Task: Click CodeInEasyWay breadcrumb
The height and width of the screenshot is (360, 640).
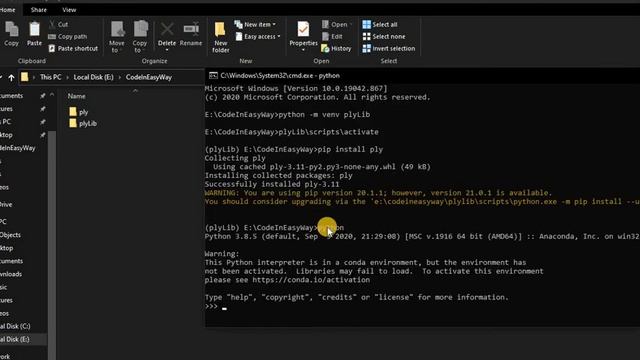Action: click(149, 77)
